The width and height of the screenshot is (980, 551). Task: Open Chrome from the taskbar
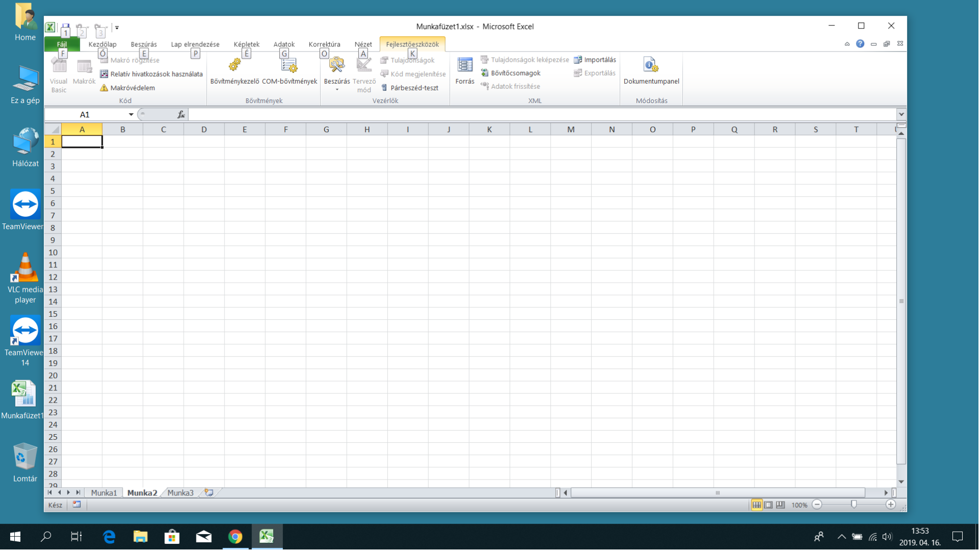[235, 537]
